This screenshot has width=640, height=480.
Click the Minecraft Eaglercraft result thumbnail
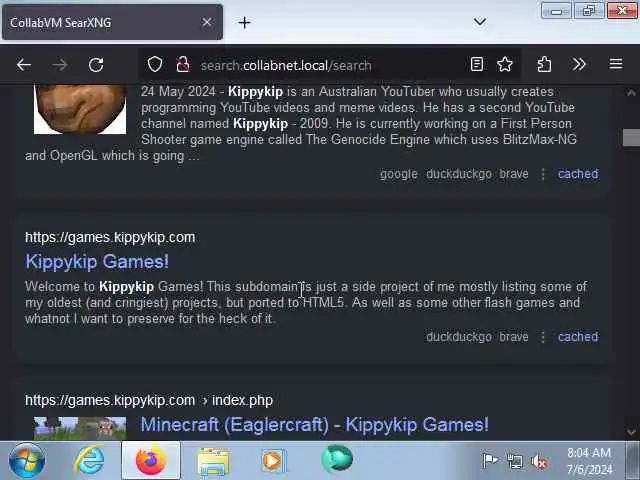pos(80,428)
